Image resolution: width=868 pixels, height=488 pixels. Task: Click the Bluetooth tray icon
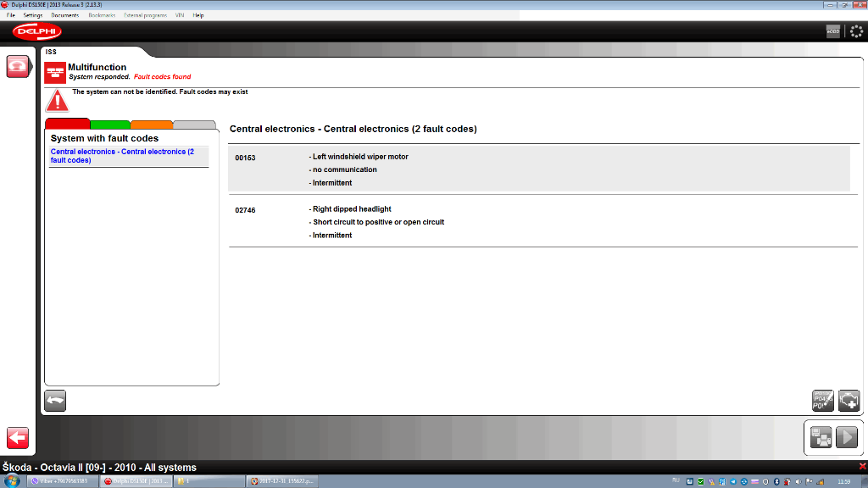[x=776, y=482]
